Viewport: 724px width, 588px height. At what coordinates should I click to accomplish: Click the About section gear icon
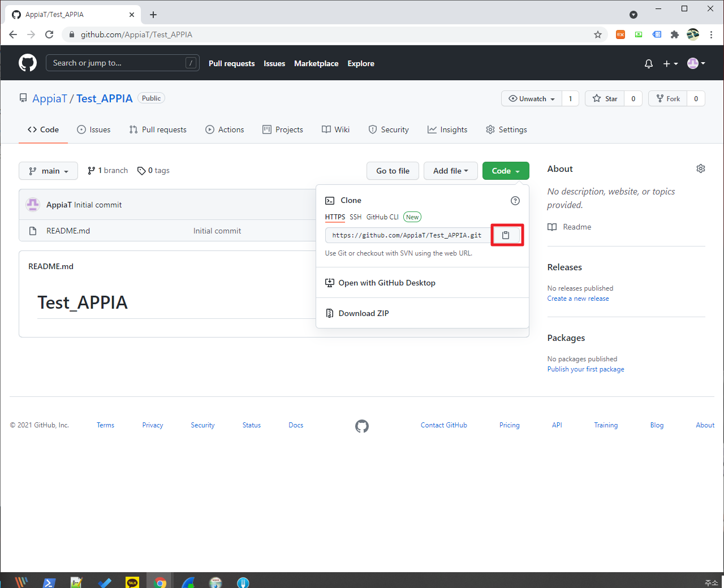point(701,168)
